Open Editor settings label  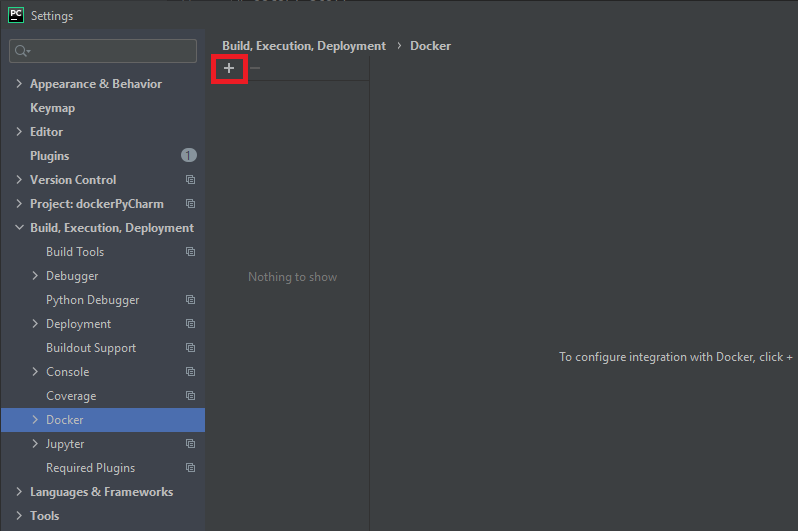coord(46,132)
